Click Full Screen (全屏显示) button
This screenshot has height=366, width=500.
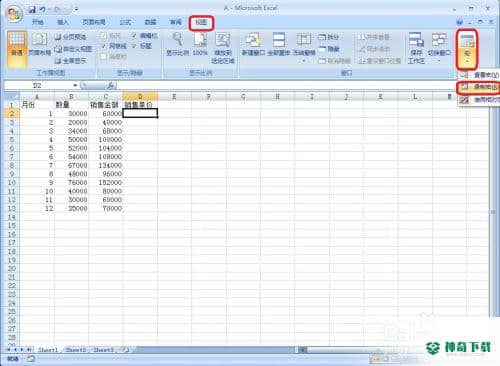[x=70, y=61]
